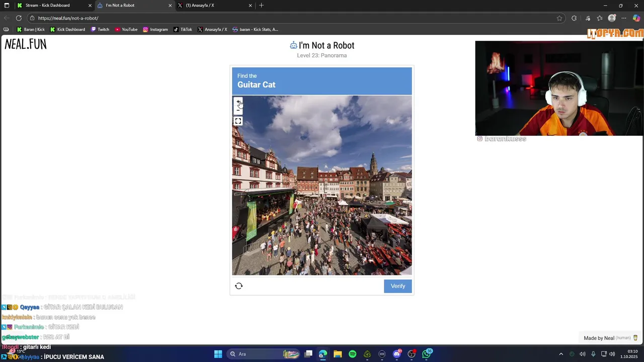Open Discord from the taskbar
This screenshot has width=644, height=362.
tap(397, 354)
